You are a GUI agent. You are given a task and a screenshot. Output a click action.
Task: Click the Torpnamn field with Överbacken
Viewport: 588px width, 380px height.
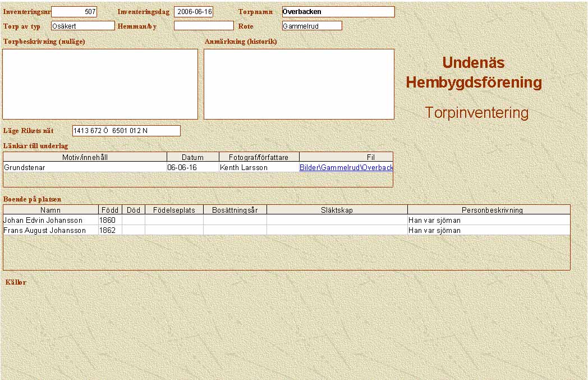(338, 12)
